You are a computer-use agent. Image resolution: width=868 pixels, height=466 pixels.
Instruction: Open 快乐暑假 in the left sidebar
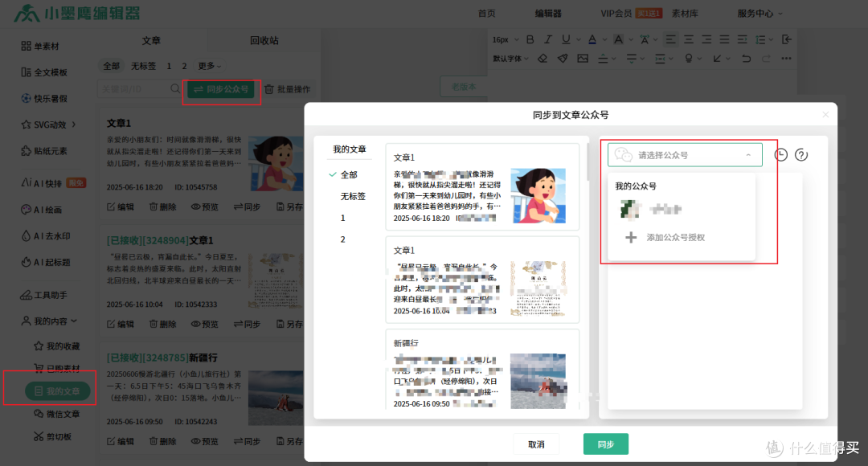(43, 98)
